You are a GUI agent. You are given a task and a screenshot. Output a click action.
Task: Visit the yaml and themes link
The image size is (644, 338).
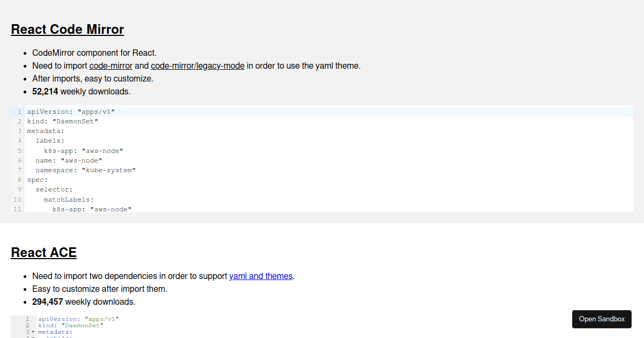pyautogui.click(x=261, y=276)
